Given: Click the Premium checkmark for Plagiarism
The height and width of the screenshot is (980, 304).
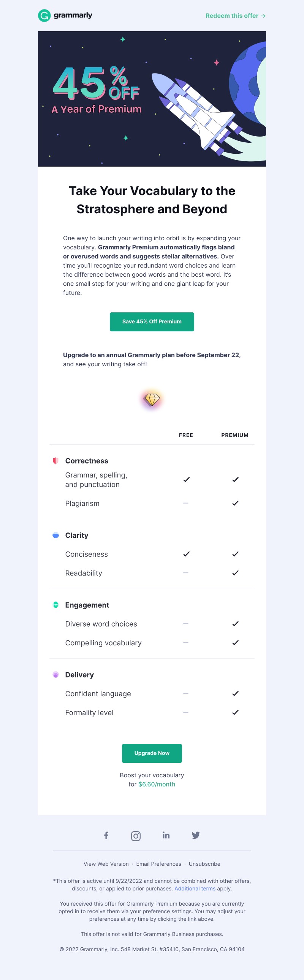Looking at the screenshot, I should click(x=236, y=503).
